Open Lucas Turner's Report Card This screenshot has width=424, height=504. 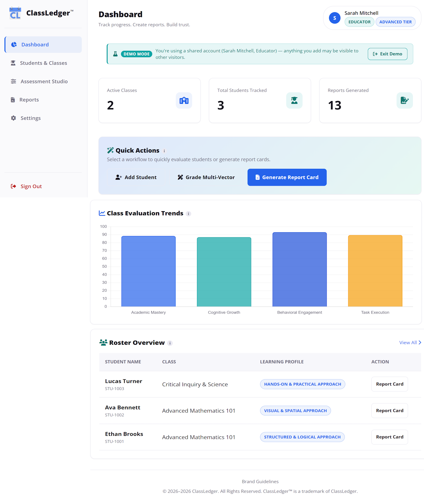(x=390, y=384)
